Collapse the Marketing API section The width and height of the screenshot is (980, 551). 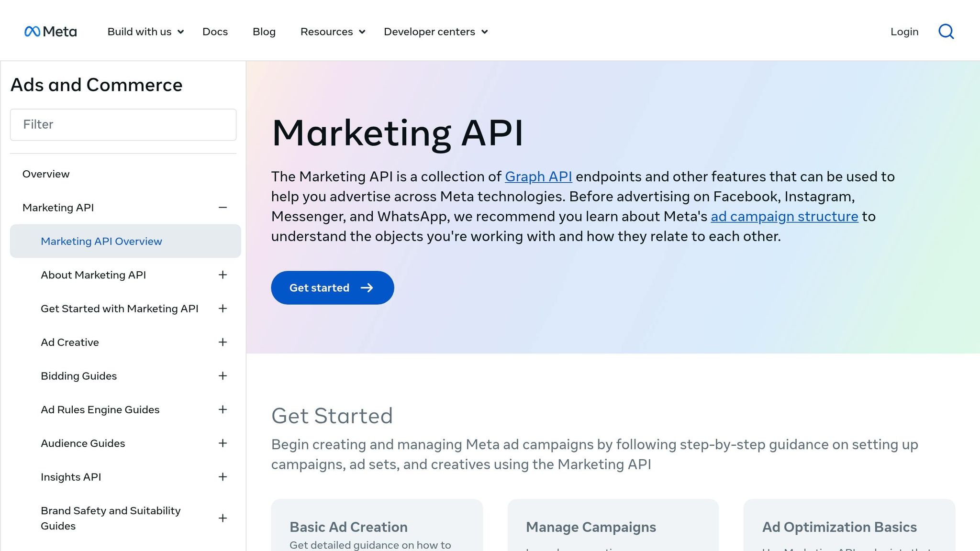223,208
